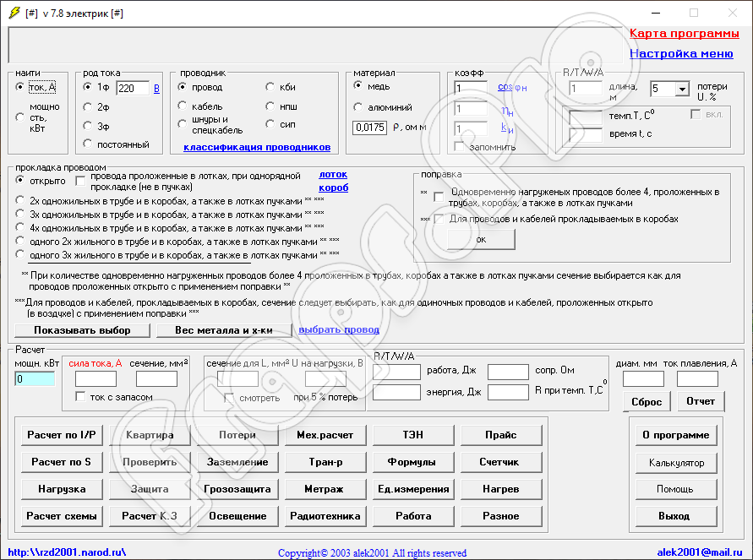Click the мощн. кВт input field
The image size is (753, 560).
tap(35, 379)
